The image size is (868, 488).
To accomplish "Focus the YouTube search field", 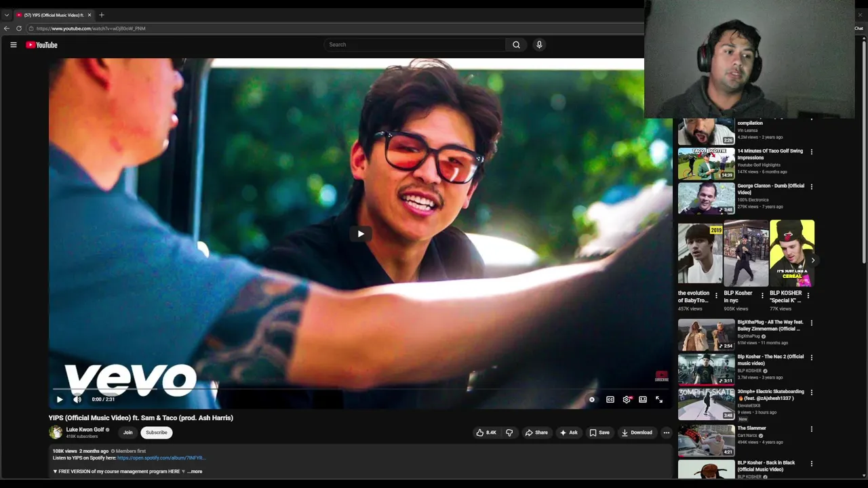I will click(x=415, y=45).
